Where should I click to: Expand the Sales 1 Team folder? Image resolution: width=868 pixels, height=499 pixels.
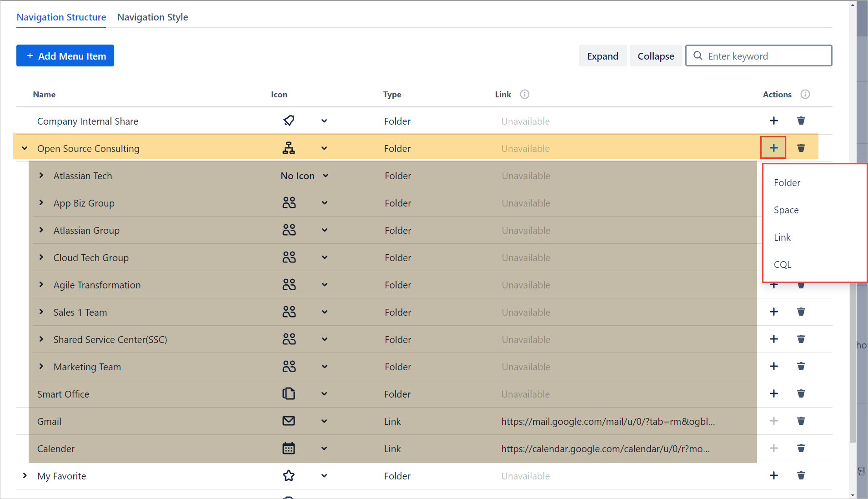click(x=41, y=312)
